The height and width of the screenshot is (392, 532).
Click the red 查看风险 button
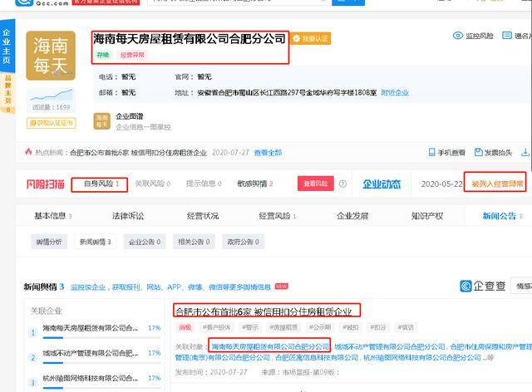point(316,184)
